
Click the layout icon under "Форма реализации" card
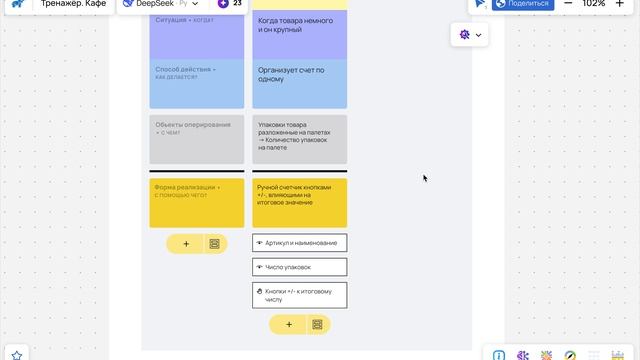tap(215, 244)
